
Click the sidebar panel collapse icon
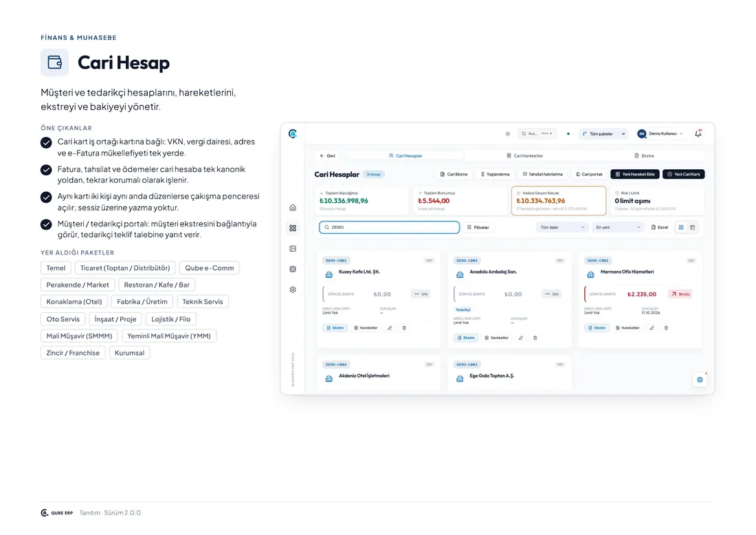pos(293,248)
